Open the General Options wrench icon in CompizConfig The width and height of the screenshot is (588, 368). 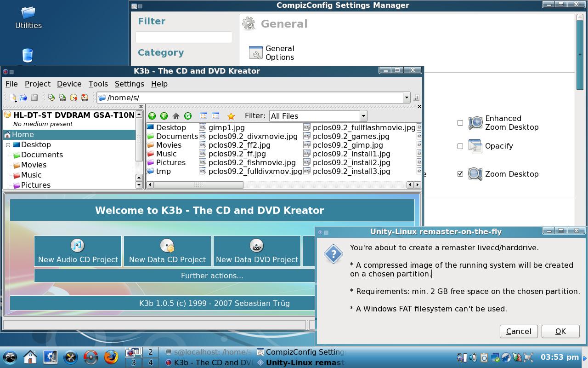(255, 52)
